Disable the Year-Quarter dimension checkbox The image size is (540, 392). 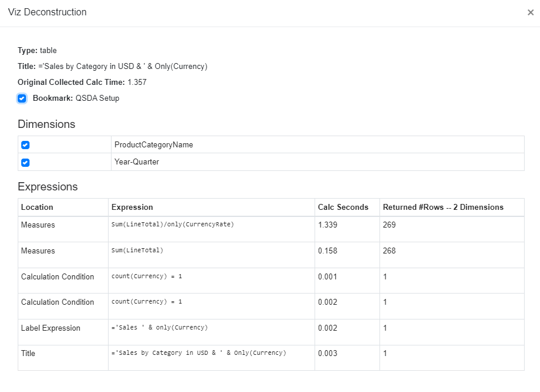25,162
